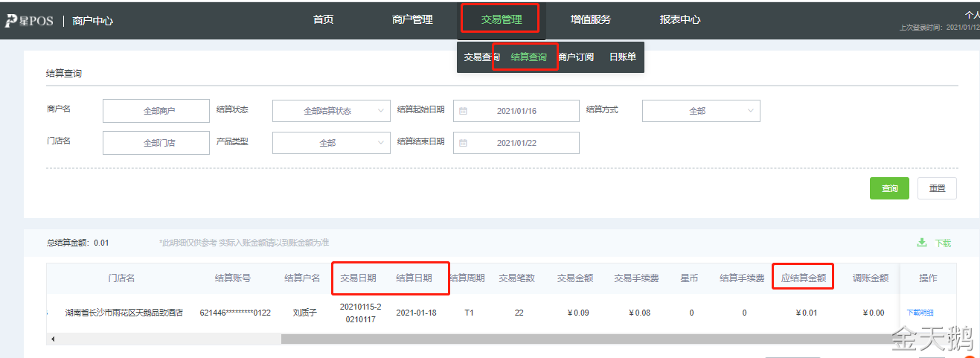
Task: Click 下载明细 link in table row
Action: [x=920, y=313]
